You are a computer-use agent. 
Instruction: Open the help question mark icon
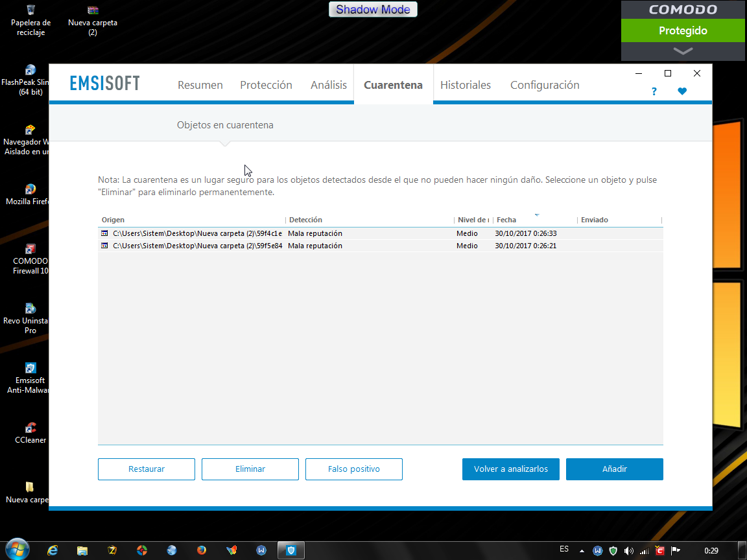coord(654,91)
